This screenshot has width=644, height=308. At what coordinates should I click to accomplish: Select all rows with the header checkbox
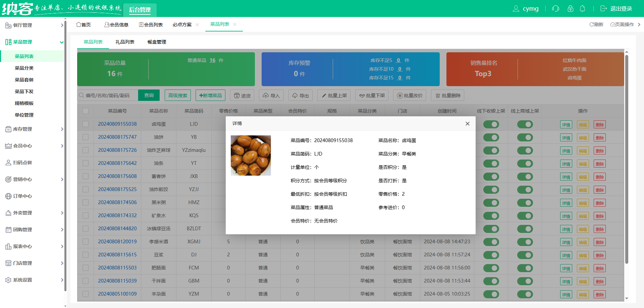tap(85, 111)
